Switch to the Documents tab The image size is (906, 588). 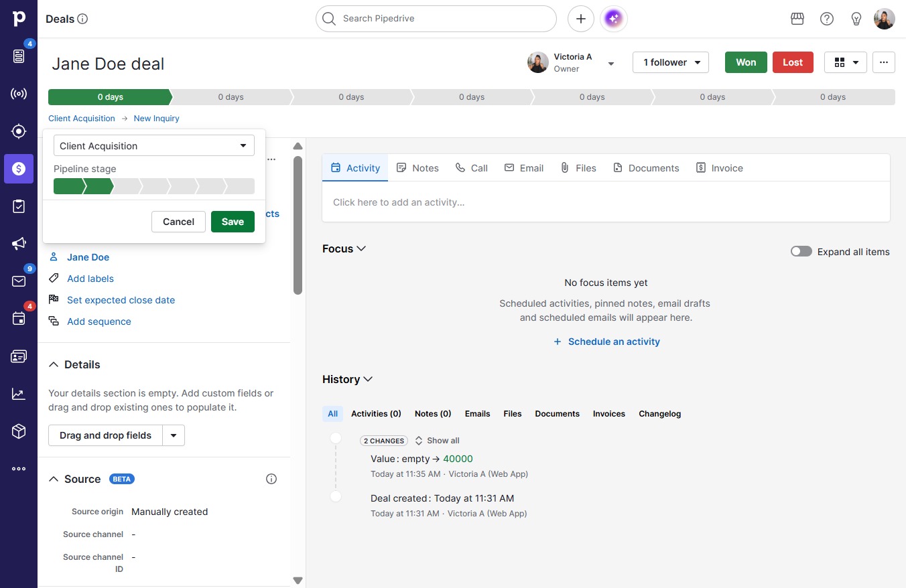click(646, 168)
